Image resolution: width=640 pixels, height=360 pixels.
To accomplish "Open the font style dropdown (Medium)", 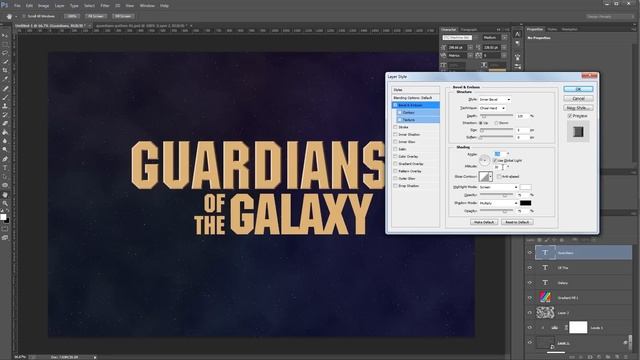I will [x=494, y=38].
